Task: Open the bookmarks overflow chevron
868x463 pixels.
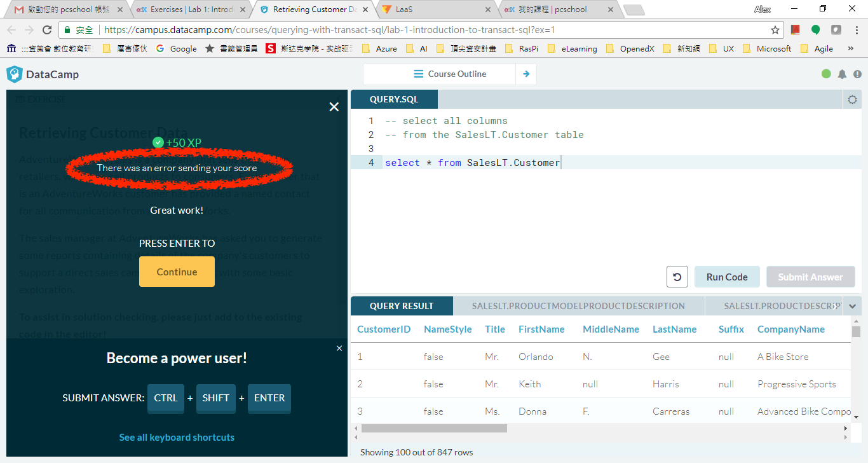Action: coord(851,48)
